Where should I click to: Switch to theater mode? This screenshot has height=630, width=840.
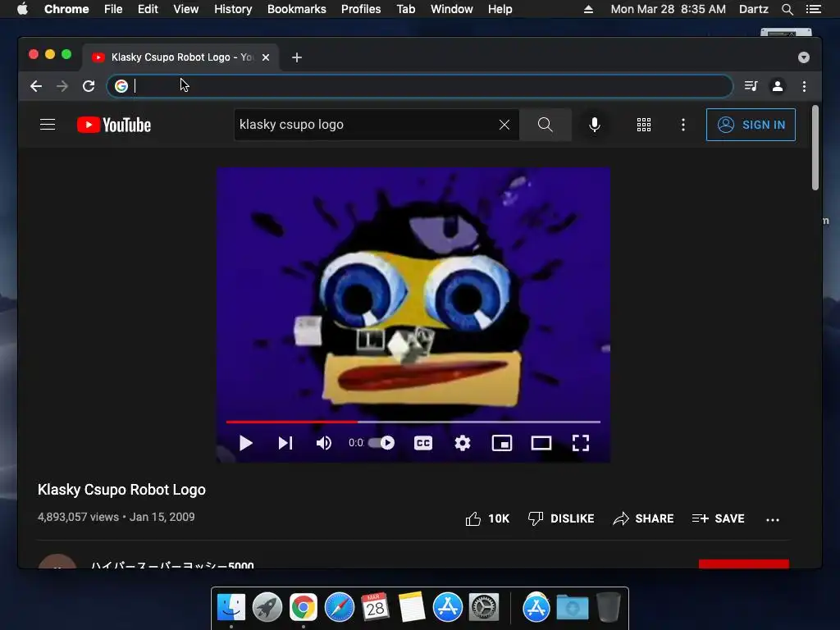coord(541,443)
